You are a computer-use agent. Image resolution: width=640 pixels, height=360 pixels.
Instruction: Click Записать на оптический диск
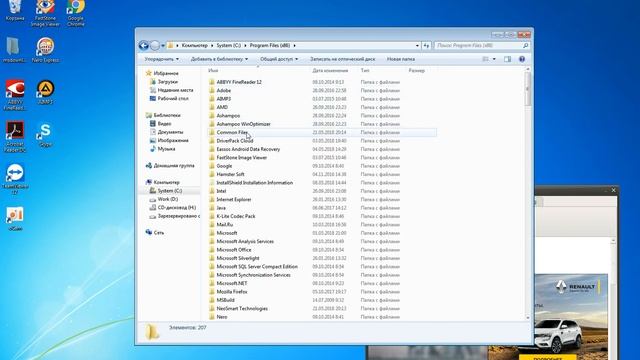coord(342,59)
